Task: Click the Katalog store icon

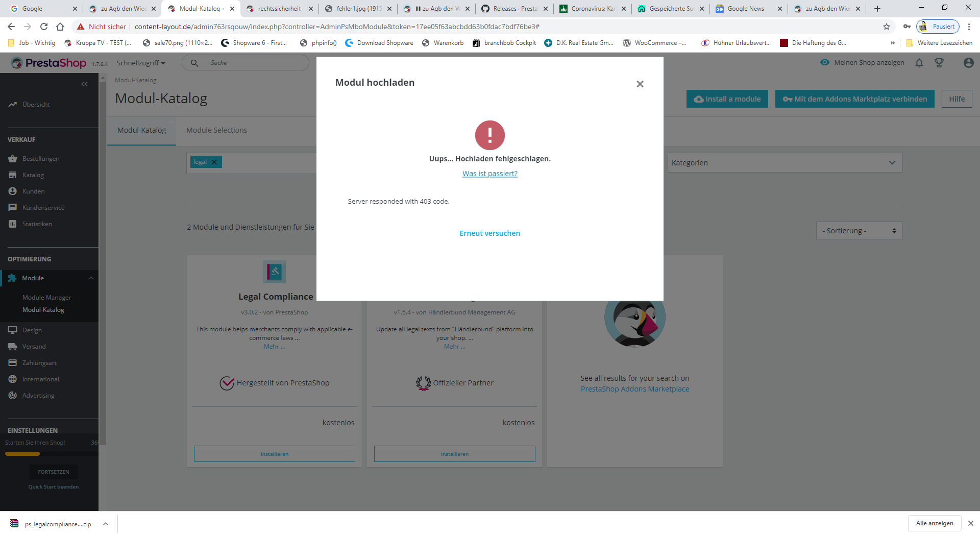Action: click(13, 175)
